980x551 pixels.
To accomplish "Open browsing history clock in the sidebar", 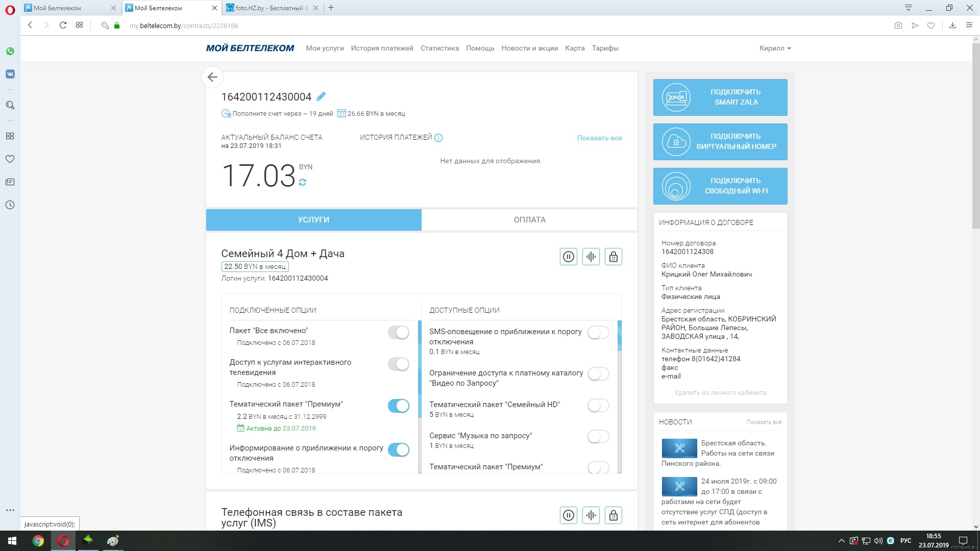I will coord(10,205).
